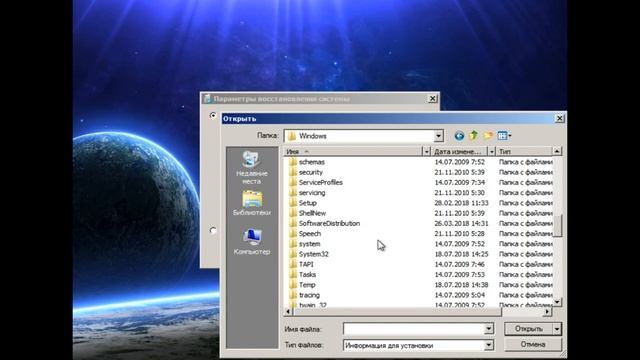Click the horizontal scrollbar right arrow
Screen dimensions: 640x360
547,312
